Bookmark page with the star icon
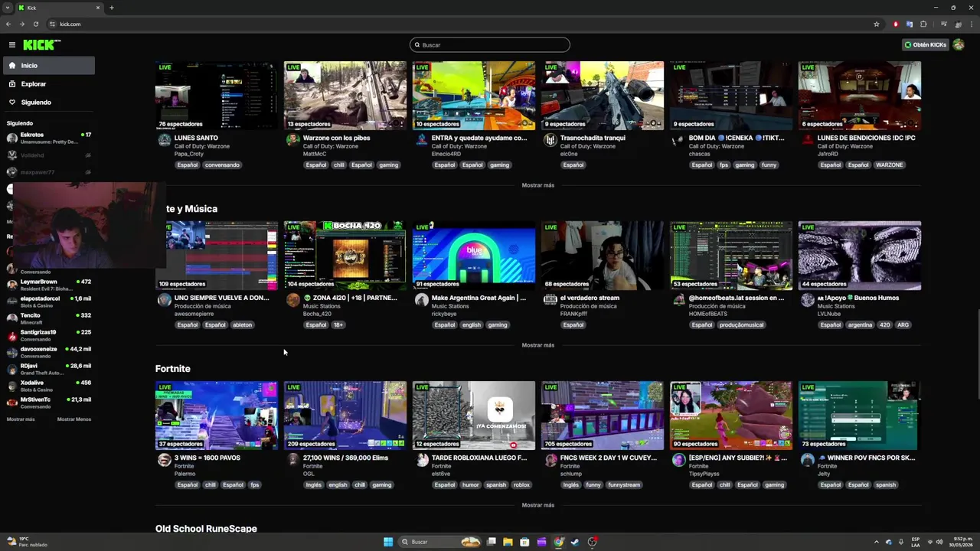The height and width of the screenshot is (551, 980). [x=877, y=24]
